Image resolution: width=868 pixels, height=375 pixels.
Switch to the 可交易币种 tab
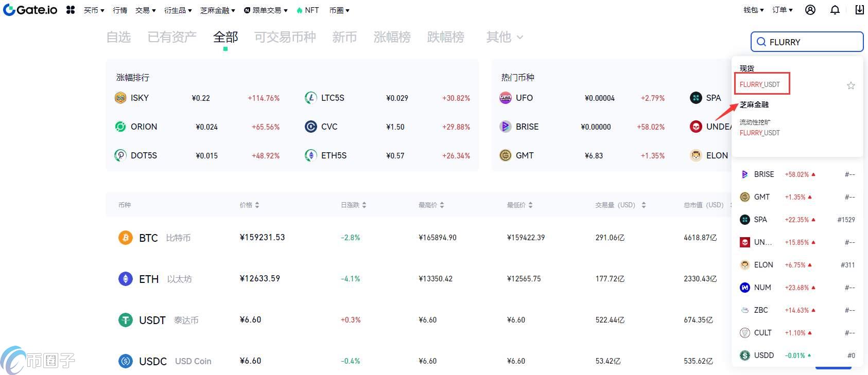[285, 37]
